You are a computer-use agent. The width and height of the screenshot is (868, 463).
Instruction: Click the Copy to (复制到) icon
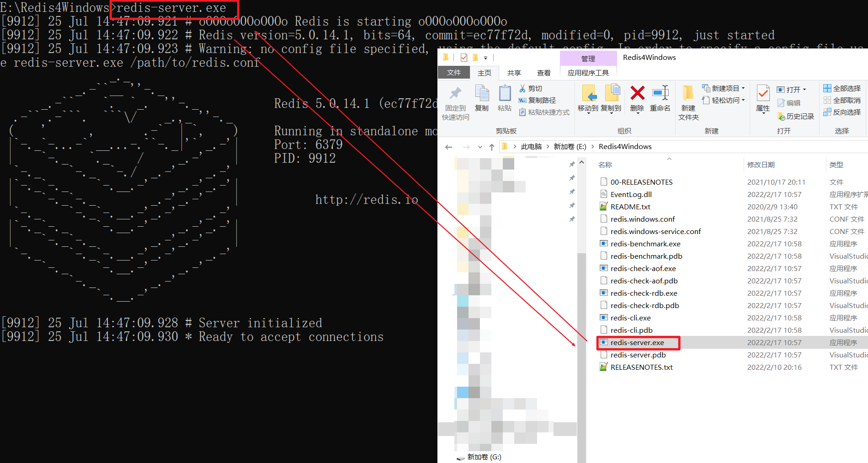click(612, 93)
